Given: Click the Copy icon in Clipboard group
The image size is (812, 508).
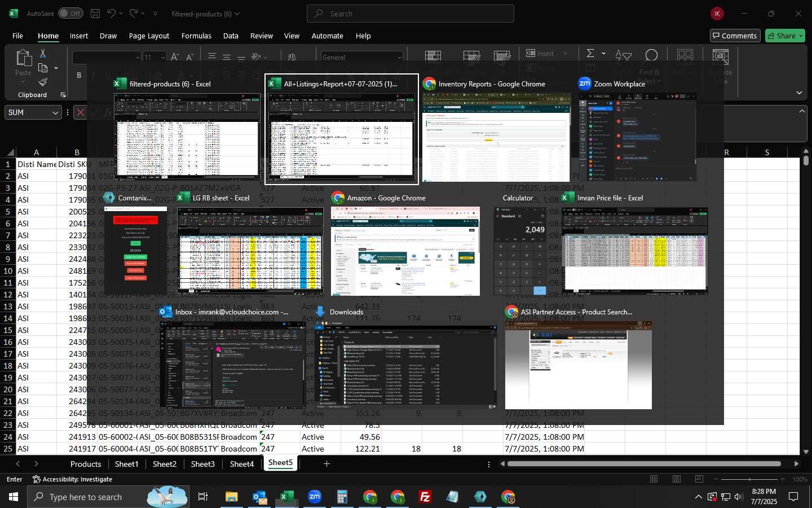Looking at the screenshot, I should point(43,68).
